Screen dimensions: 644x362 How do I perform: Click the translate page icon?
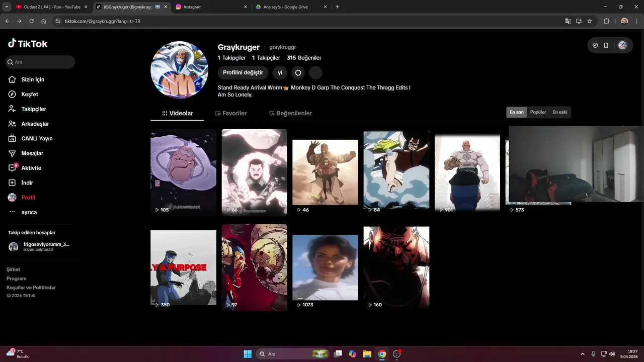tap(568, 21)
